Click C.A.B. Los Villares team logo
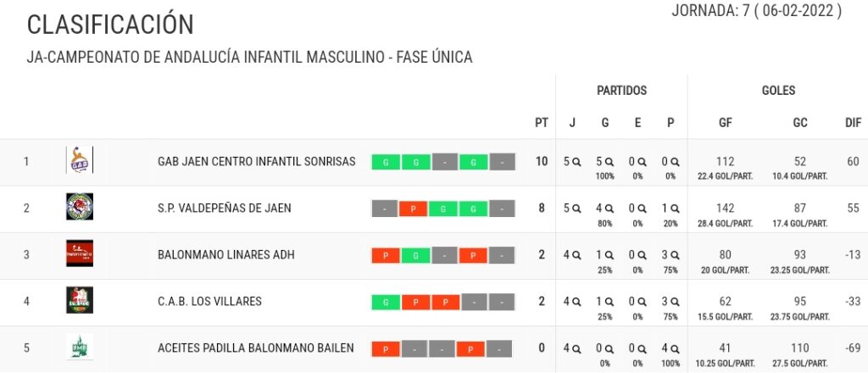 click(79, 300)
